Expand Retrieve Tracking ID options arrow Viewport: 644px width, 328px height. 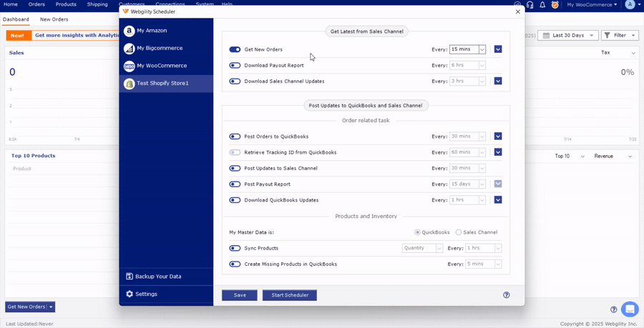pos(498,152)
